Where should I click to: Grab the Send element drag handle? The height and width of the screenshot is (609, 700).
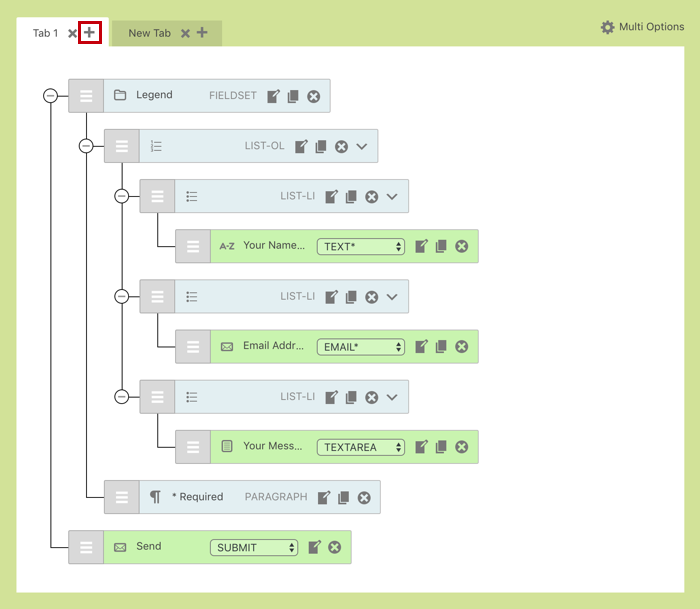86,547
